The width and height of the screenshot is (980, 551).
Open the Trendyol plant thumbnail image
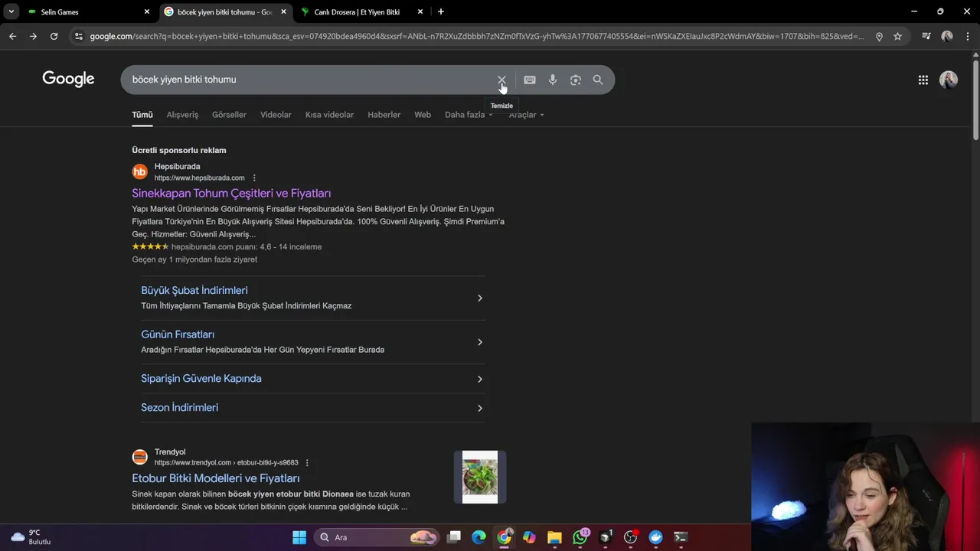click(x=480, y=477)
